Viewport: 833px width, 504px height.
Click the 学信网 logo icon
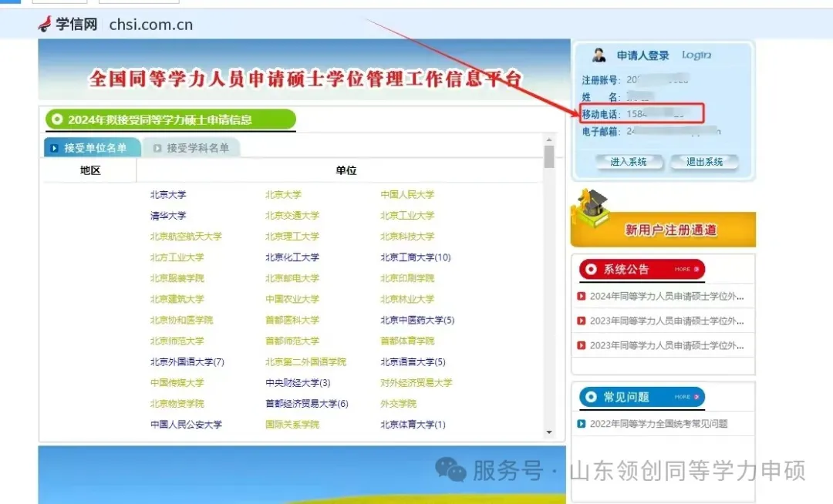(47, 24)
